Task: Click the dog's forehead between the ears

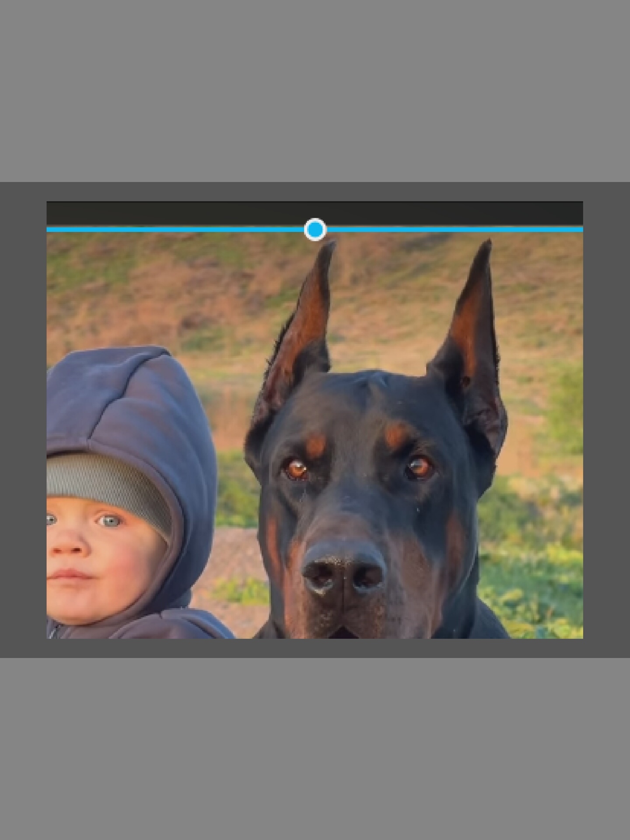Action: coord(376,402)
